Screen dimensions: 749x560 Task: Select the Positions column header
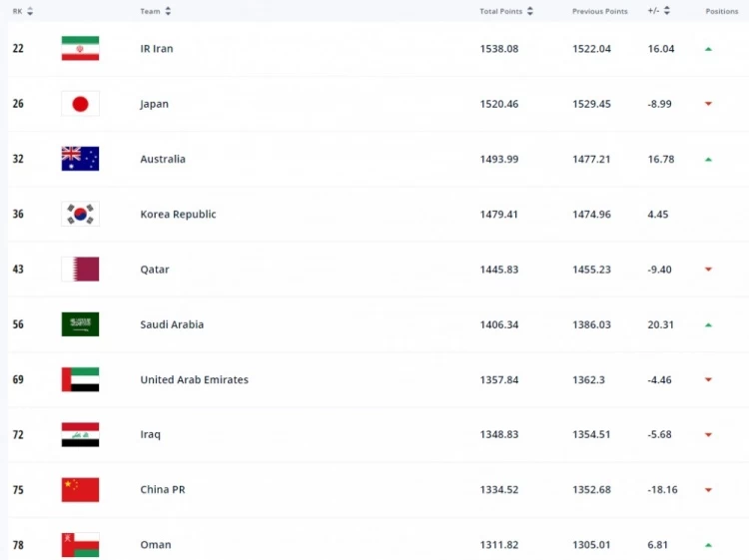coord(721,11)
